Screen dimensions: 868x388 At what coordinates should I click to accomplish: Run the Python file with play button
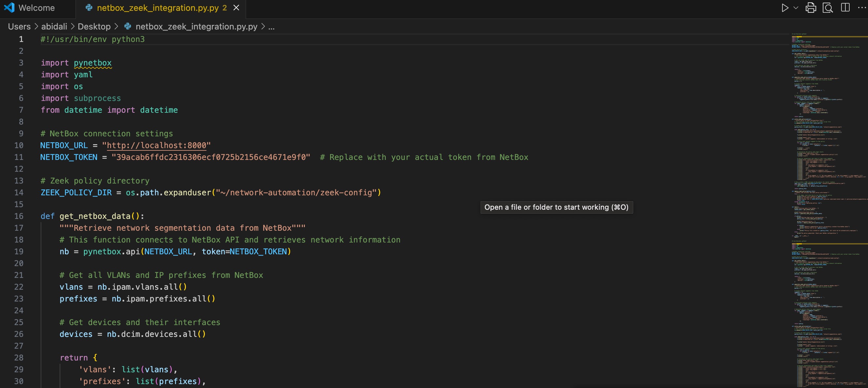(785, 8)
